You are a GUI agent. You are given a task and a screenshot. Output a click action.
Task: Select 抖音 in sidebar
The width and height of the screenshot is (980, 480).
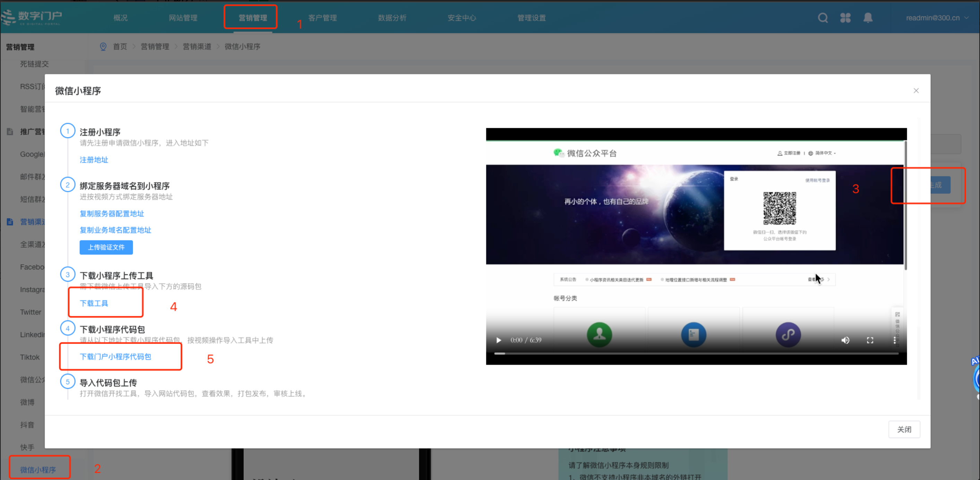27,425
